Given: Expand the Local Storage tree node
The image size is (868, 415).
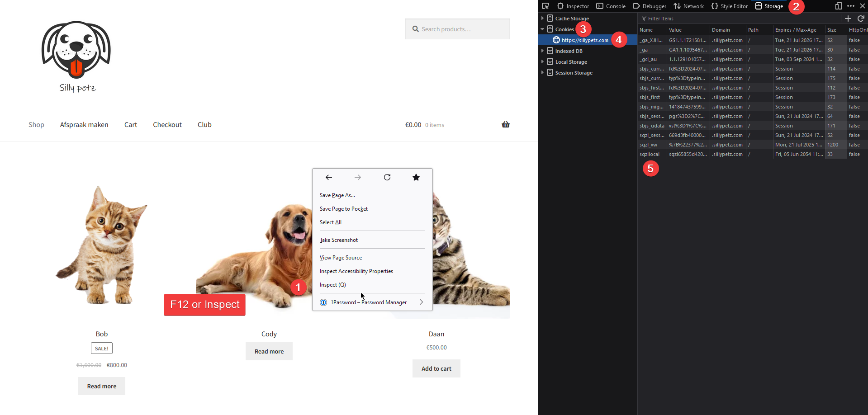Looking at the screenshot, I should coord(542,61).
